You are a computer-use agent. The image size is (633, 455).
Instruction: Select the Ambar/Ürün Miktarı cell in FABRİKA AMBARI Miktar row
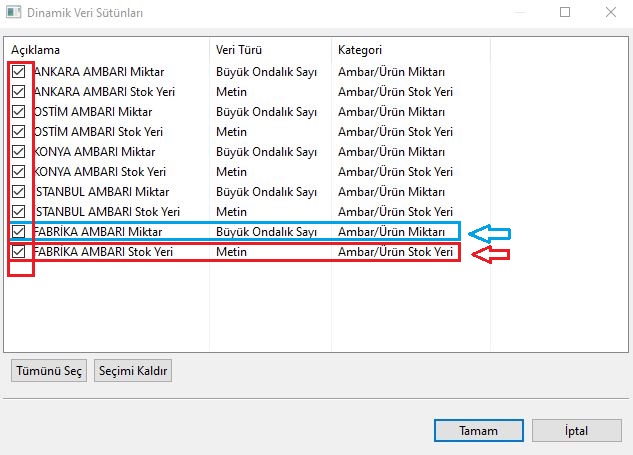click(x=392, y=232)
